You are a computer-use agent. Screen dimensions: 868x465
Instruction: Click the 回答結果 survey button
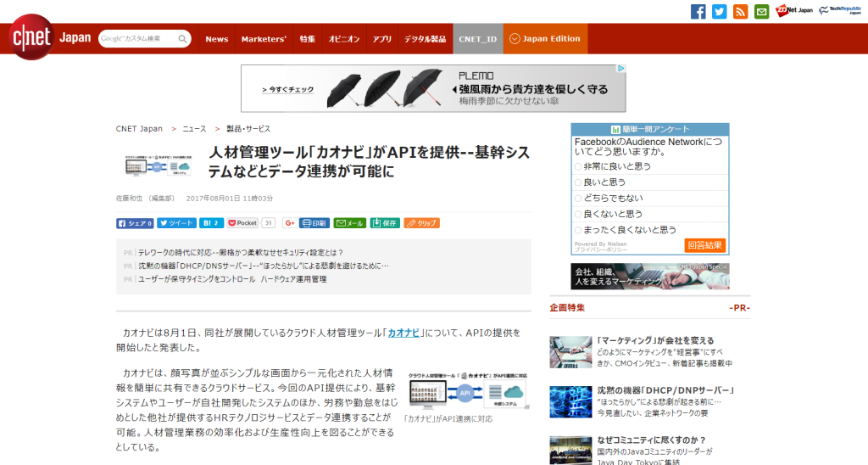pyautogui.click(x=704, y=245)
